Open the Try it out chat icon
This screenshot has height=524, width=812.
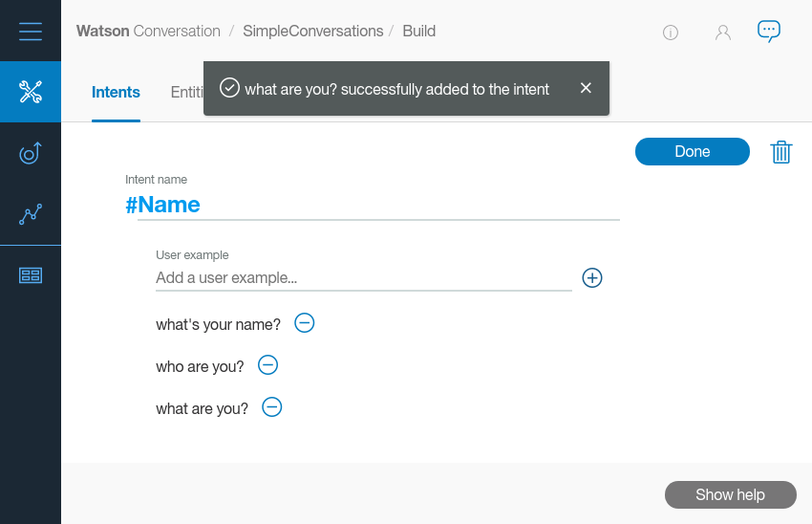(768, 31)
